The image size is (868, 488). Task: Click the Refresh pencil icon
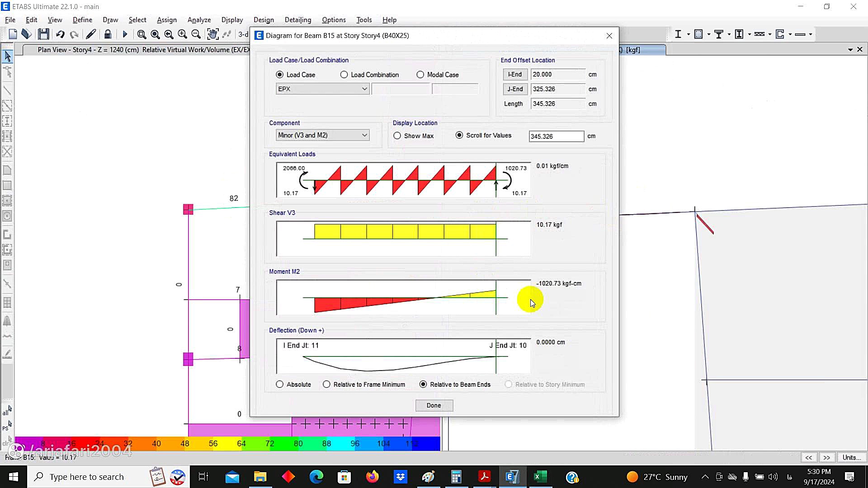click(x=91, y=34)
